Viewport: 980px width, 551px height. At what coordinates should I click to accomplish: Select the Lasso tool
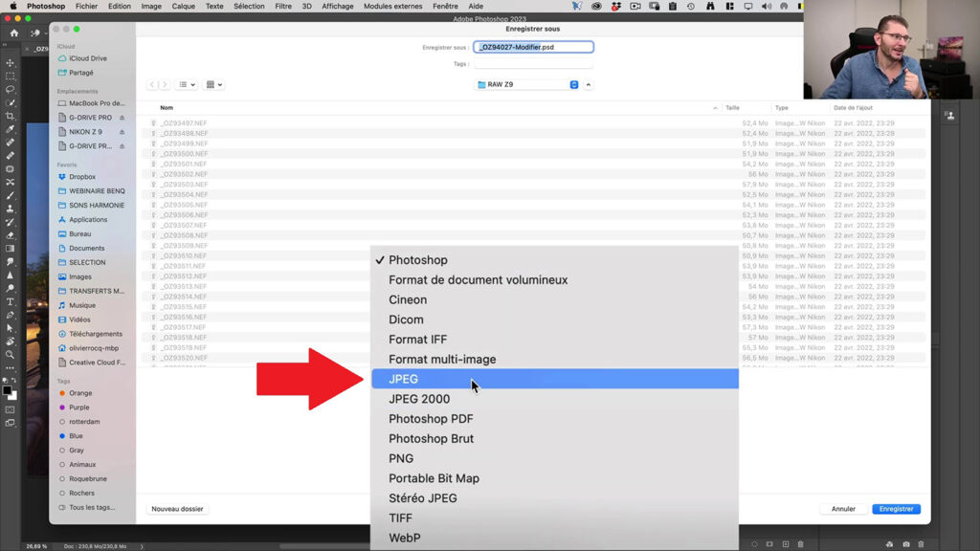tap(11, 90)
